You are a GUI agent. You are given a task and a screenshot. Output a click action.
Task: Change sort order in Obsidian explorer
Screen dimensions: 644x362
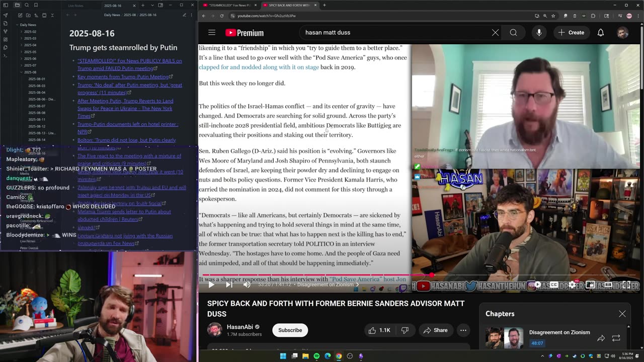coord(36,15)
